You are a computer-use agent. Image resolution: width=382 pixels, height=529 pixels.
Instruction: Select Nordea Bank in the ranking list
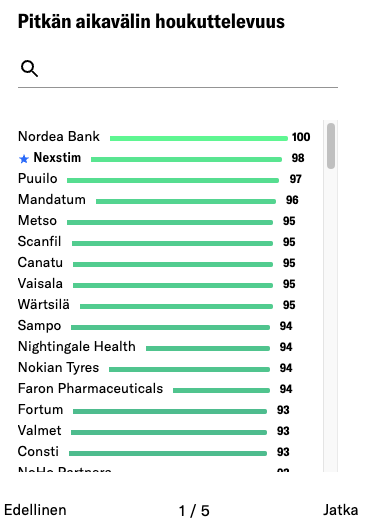click(x=164, y=137)
